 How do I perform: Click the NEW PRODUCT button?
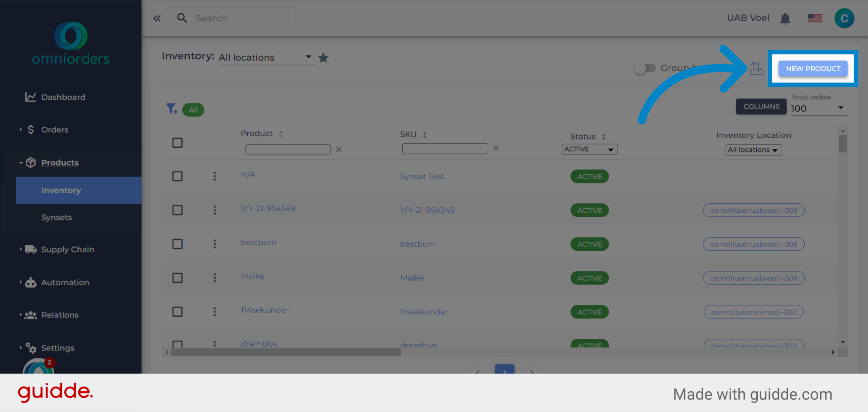(812, 68)
